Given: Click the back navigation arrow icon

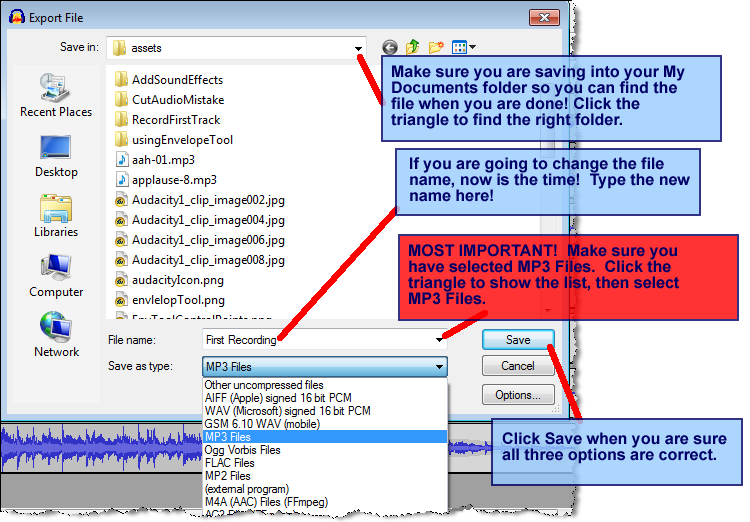Looking at the screenshot, I should pos(390,47).
